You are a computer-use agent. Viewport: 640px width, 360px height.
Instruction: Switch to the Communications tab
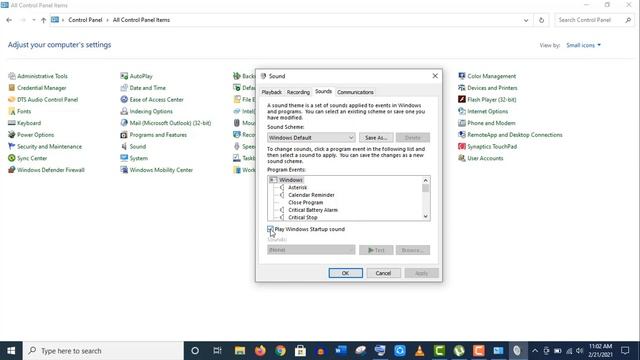coord(355,92)
